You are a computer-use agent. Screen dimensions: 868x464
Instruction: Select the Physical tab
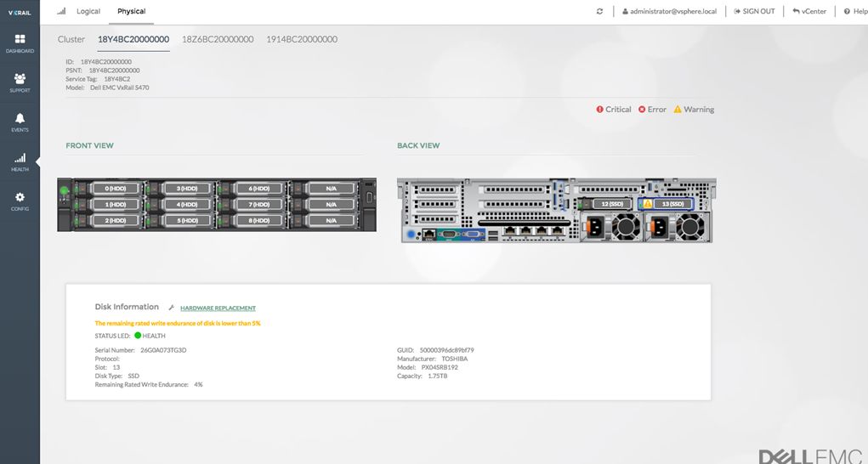click(131, 12)
